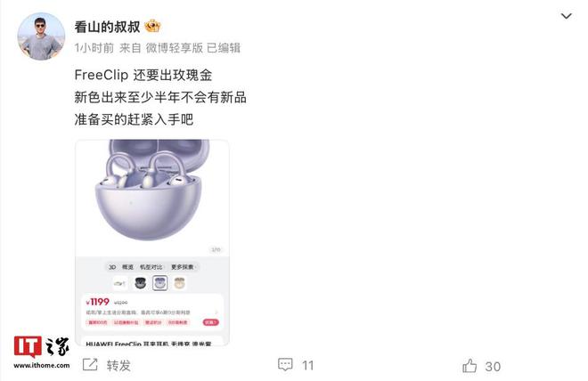This screenshot has width=588, height=381.
Task: Open the attached FreeClip product screenshot
Action: coord(152,242)
